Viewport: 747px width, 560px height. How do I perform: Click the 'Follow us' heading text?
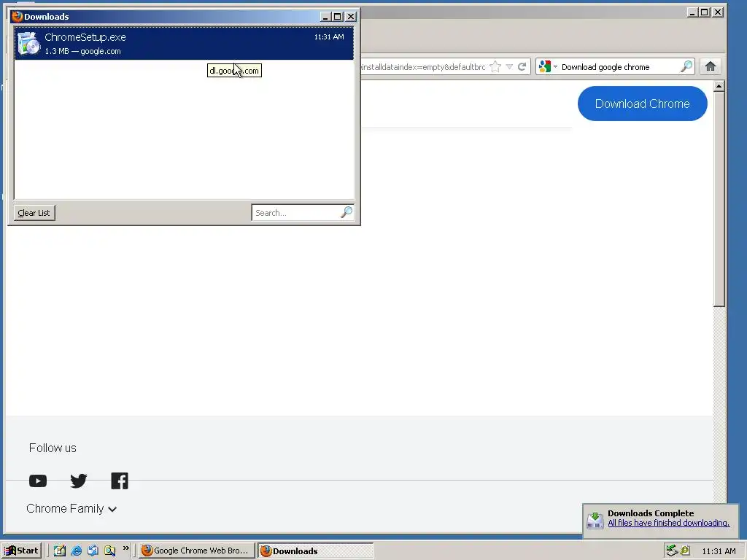53,448
